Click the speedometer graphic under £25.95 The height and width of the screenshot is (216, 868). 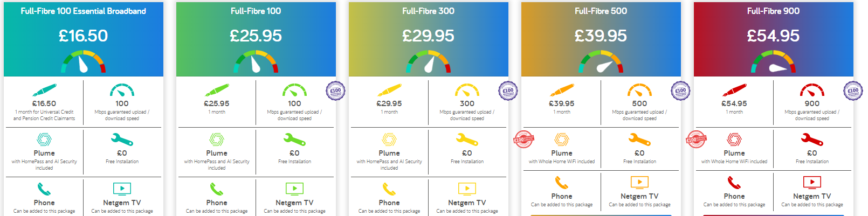(256, 61)
